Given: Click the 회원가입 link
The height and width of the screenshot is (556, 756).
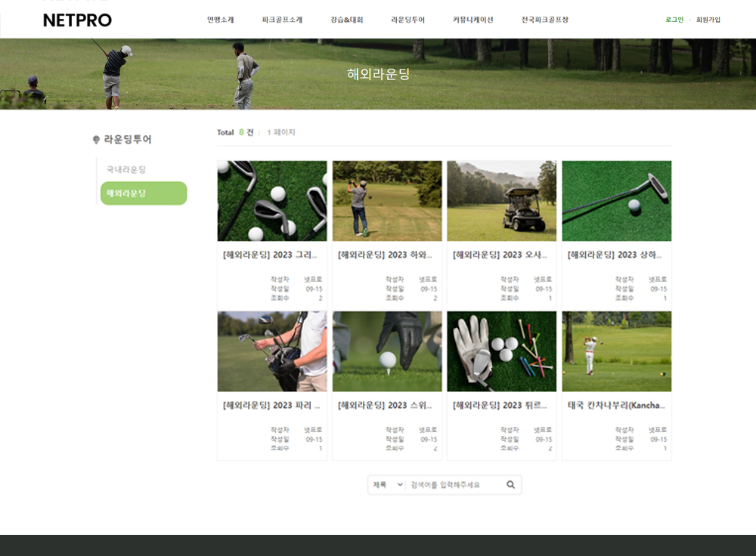Looking at the screenshot, I should (x=708, y=20).
